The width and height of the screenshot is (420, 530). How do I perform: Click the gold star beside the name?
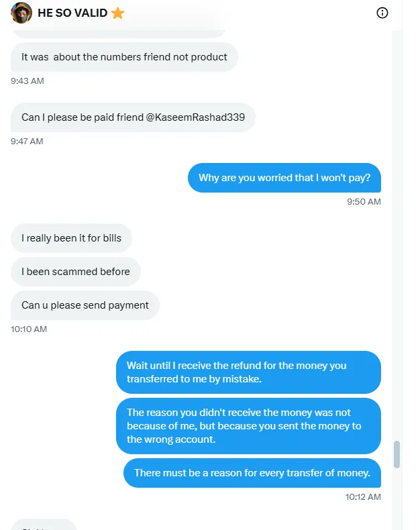coord(117,13)
